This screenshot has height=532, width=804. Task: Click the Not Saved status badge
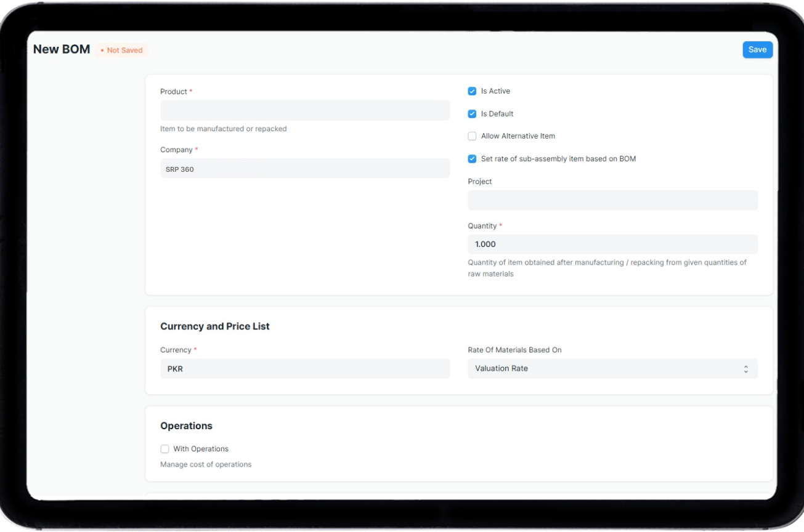pos(121,50)
